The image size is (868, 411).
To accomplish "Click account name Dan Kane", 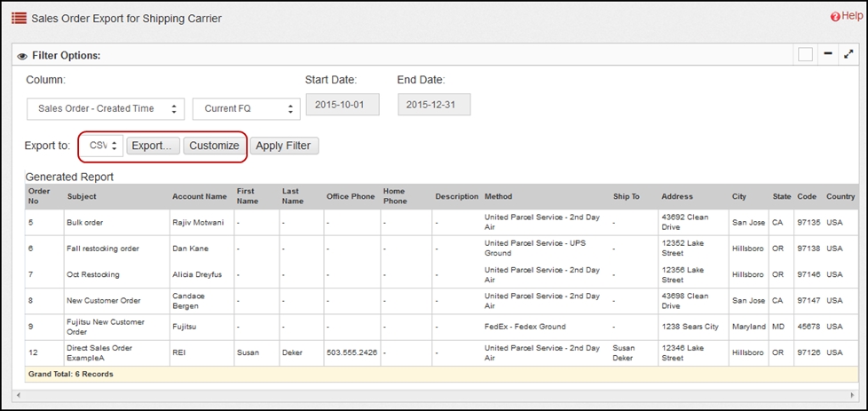I will [x=191, y=249].
